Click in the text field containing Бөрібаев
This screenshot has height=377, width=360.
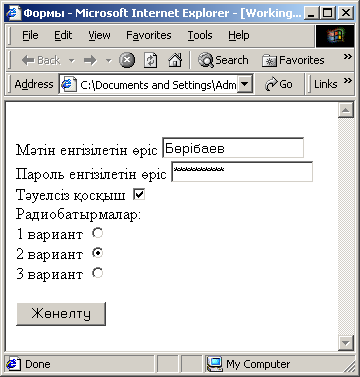[233, 148]
